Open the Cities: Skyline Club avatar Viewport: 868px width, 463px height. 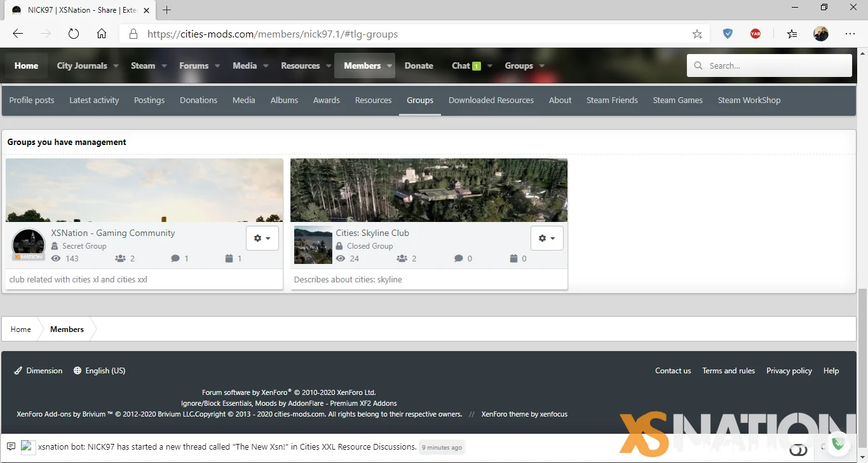pyautogui.click(x=313, y=245)
